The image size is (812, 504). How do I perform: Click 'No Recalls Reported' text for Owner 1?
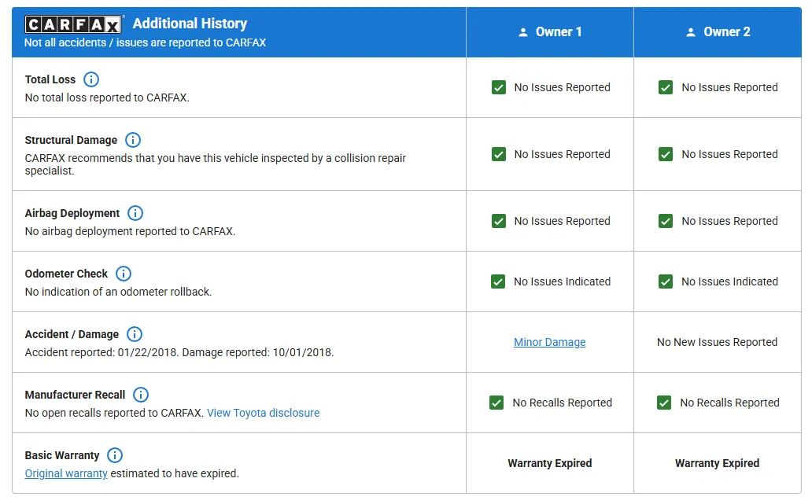(563, 403)
